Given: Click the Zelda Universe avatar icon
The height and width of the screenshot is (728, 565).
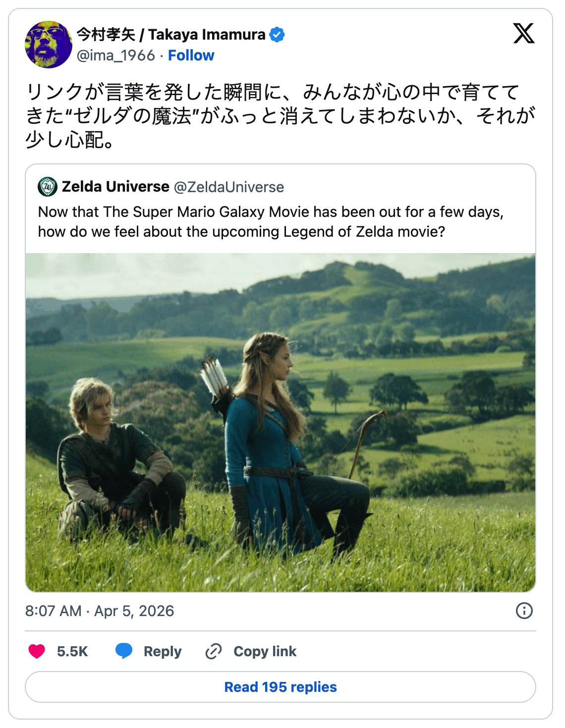Looking at the screenshot, I should pyautogui.click(x=48, y=187).
